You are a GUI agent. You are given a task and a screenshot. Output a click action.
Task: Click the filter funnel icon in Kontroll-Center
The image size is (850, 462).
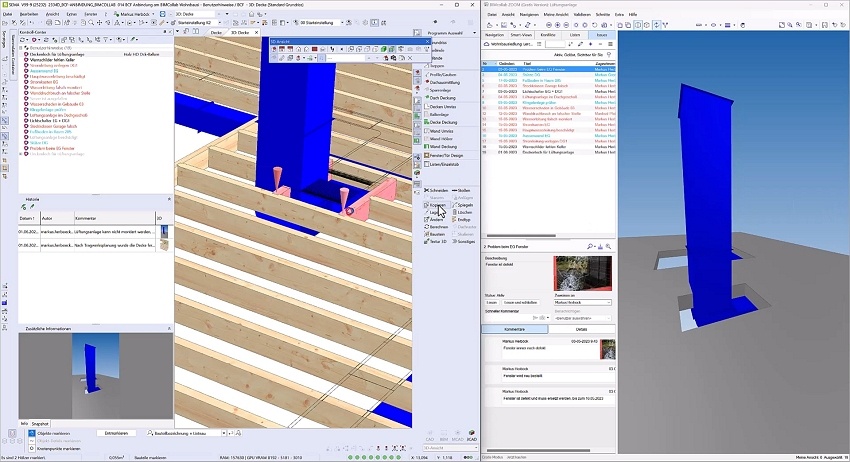(x=106, y=40)
